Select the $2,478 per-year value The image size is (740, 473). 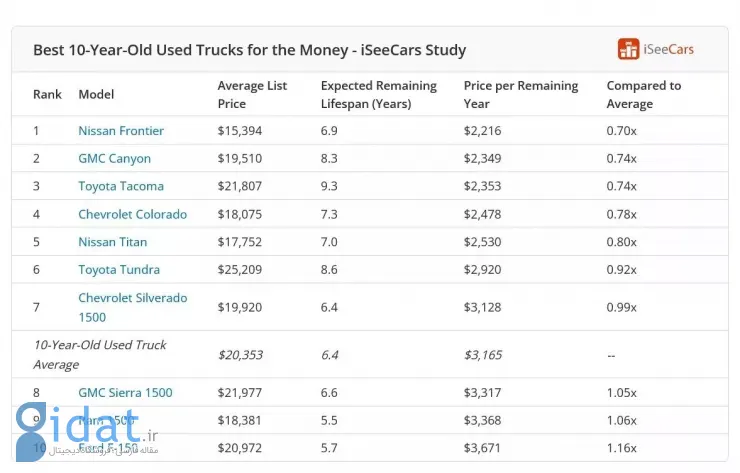(x=482, y=214)
